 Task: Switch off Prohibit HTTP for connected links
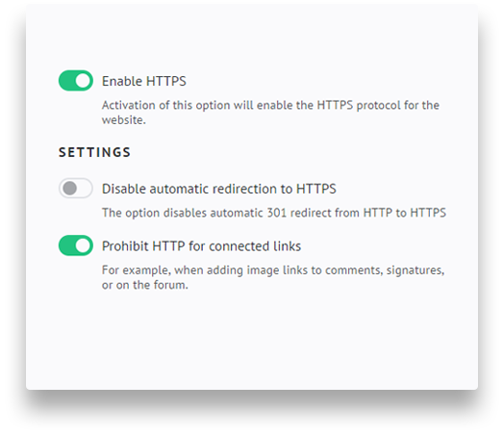(x=76, y=245)
